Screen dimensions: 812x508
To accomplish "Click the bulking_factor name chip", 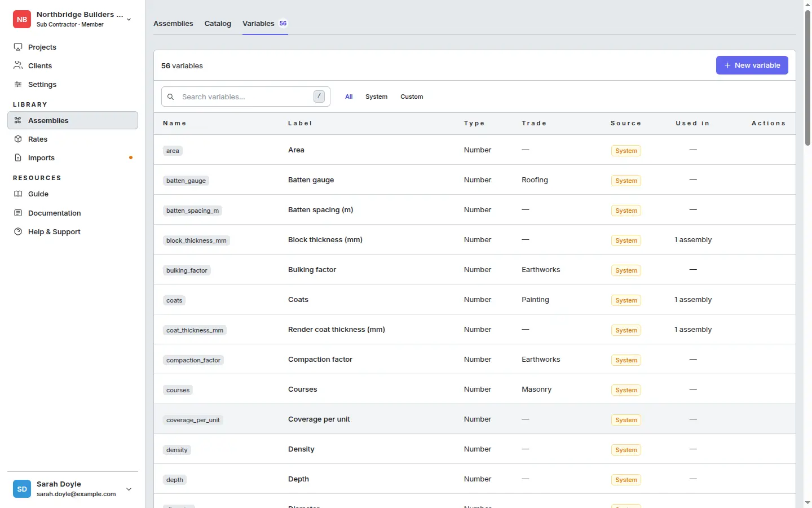I will point(187,270).
